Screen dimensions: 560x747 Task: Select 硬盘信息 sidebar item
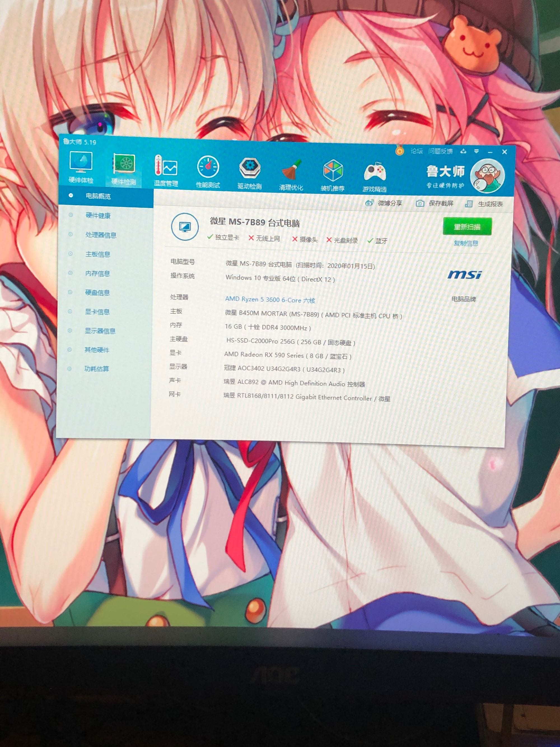(x=97, y=293)
